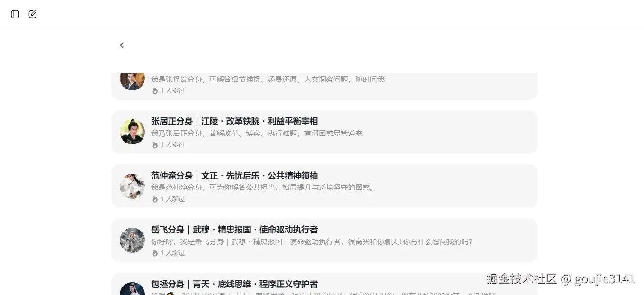
Task: Click the 1 人聊过 counter on 张居正分身
Action: point(172,144)
